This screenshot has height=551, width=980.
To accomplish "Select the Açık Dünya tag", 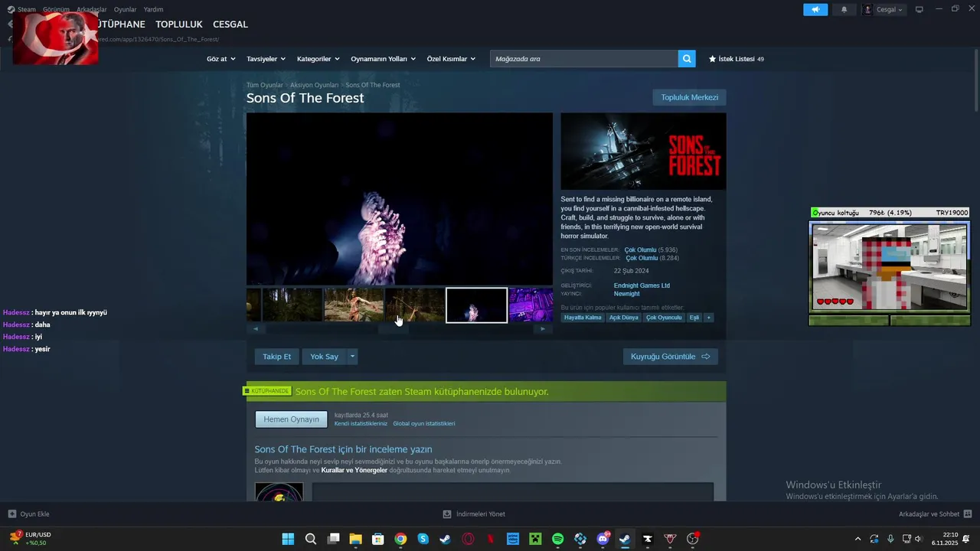I will pyautogui.click(x=624, y=318).
